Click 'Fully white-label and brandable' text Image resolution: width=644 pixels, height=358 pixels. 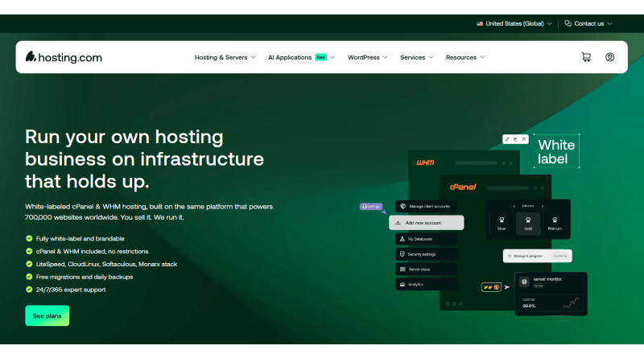coord(80,238)
